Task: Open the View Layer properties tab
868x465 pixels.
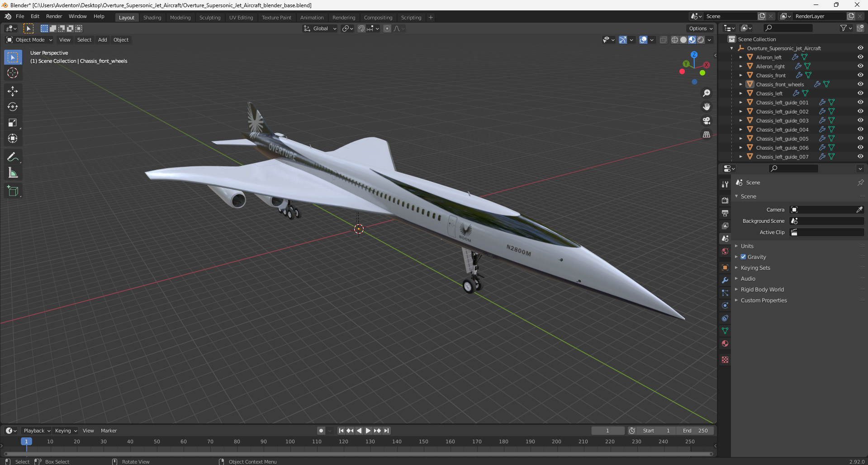Action: 725,225
